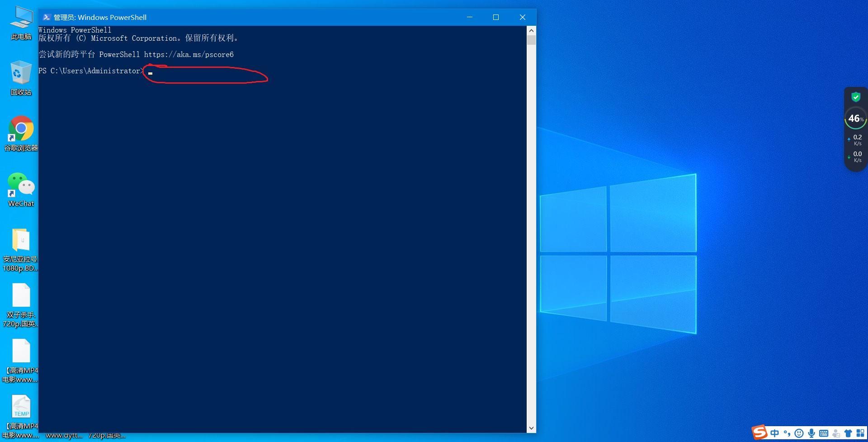This screenshot has width=868, height=442.
Task: Click the https://aka.ms/pscore6 text
Action: click(x=189, y=55)
